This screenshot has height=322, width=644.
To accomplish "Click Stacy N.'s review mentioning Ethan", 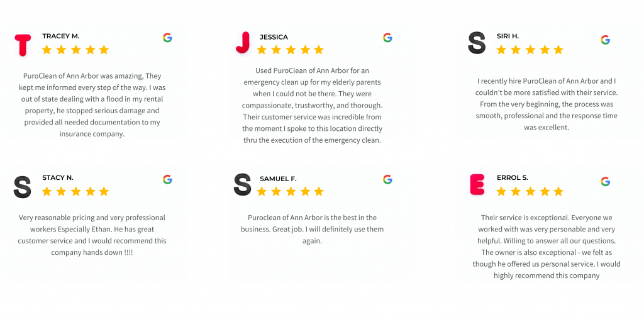I will point(92,235).
